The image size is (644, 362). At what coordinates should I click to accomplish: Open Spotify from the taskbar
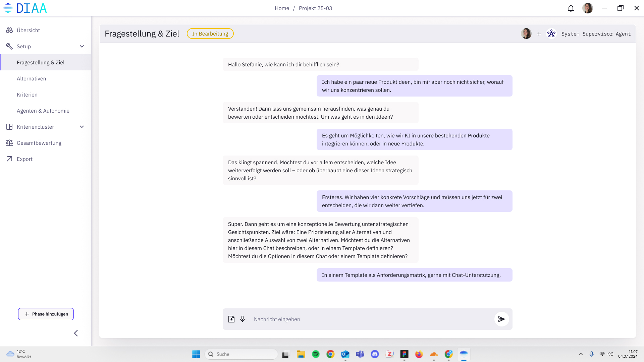tap(316, 354)
